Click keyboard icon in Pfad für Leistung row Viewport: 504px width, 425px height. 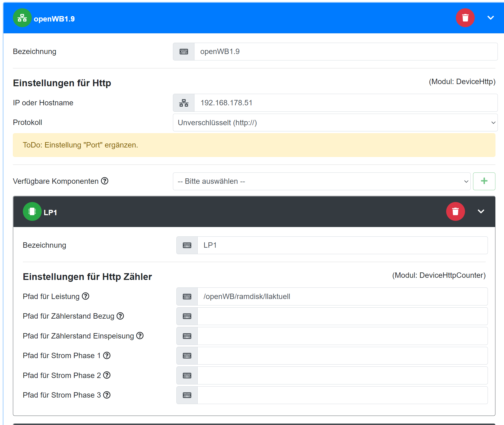click(187, 297)
